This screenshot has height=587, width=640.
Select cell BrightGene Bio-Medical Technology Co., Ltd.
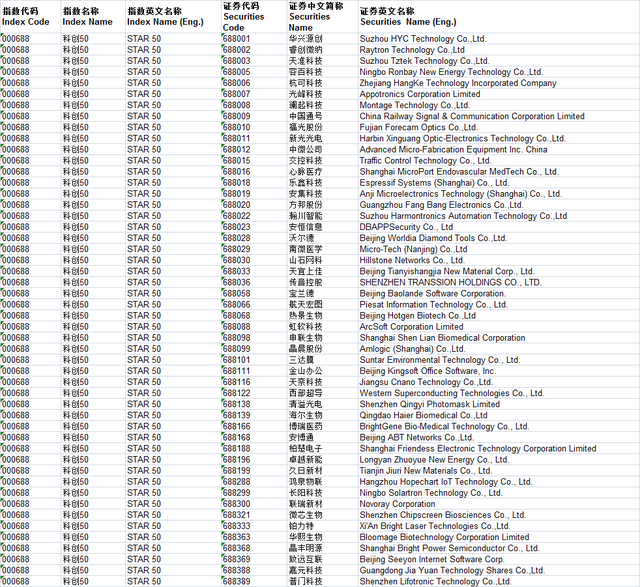point(498,427)
